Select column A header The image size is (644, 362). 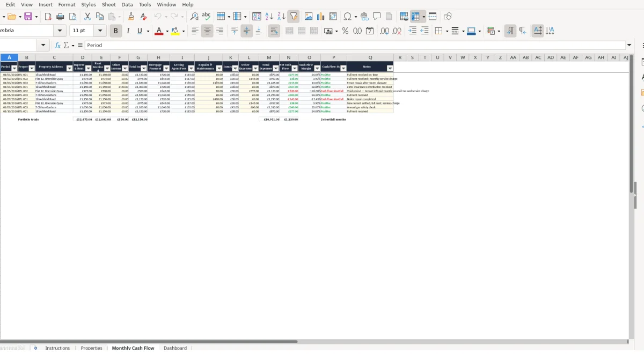9,57
